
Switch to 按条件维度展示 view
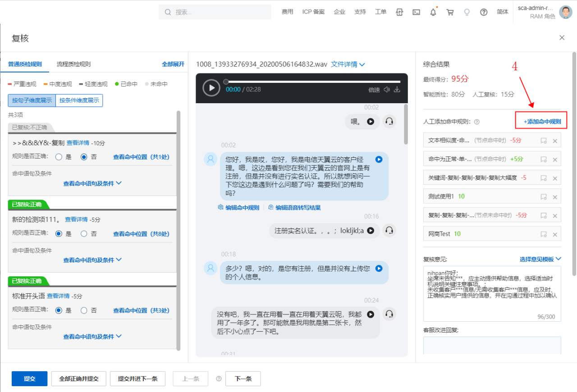(79, 100)
